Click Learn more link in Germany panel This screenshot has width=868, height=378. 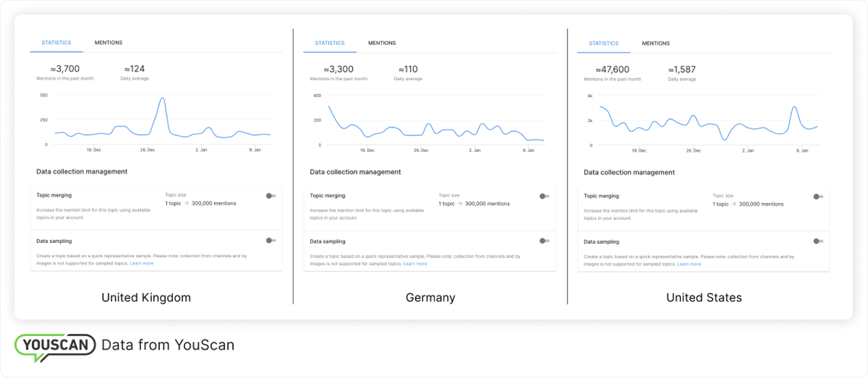point(415,263)
